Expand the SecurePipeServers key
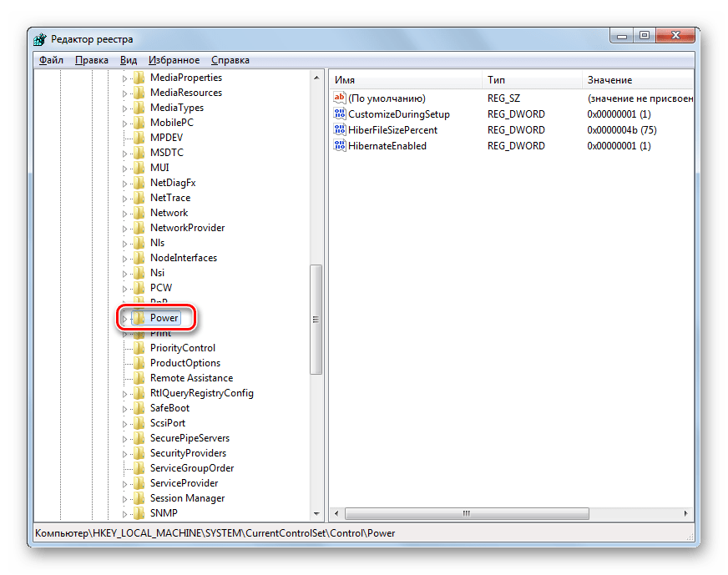Screen dimensions: 728x575 click(124, 439)
